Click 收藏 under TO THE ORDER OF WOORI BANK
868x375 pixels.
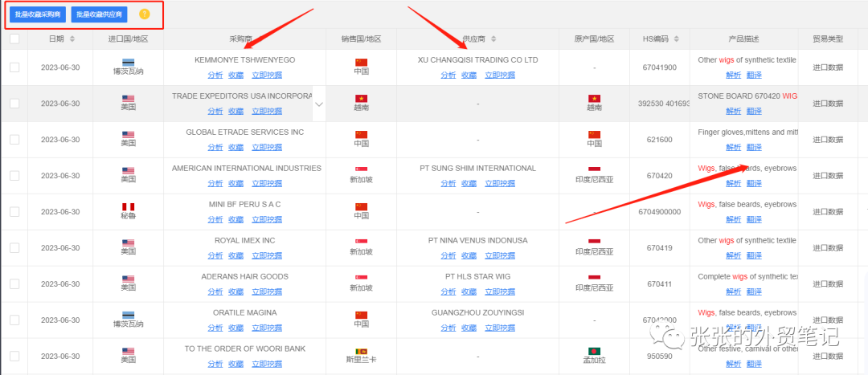tap(235, 364)
